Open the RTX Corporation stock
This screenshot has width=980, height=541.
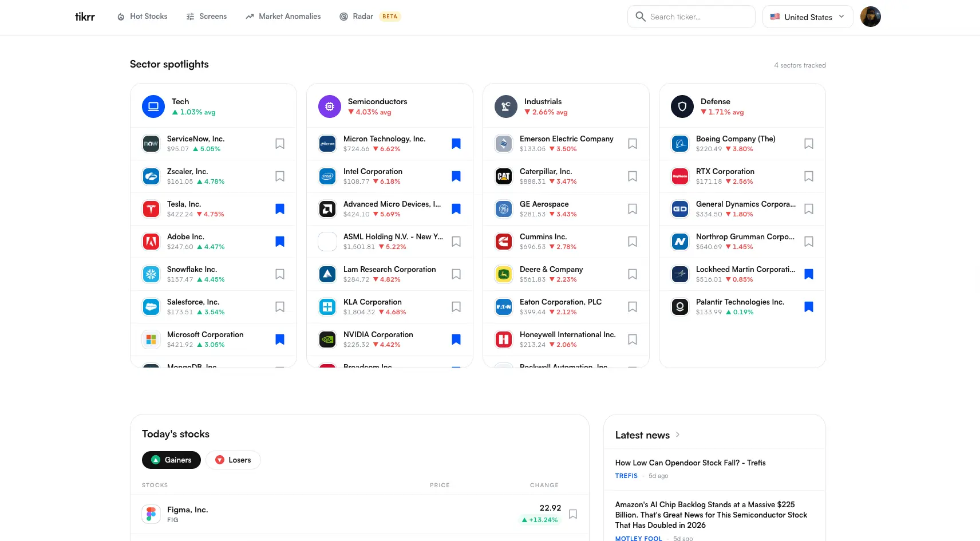point(725,171)
